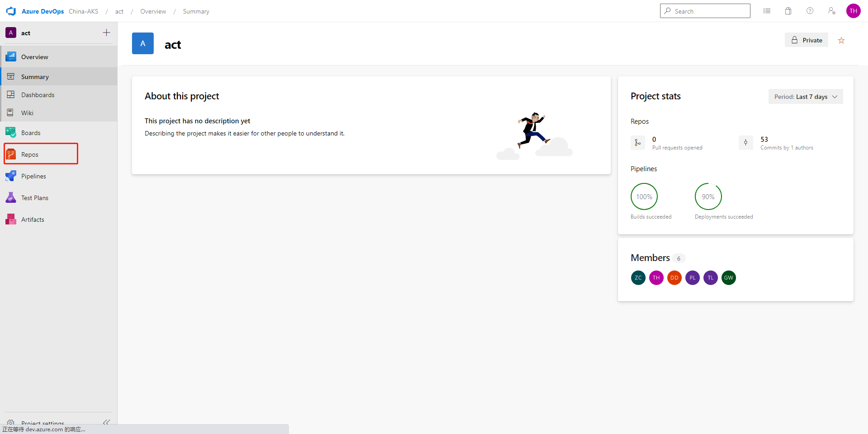Select member avatar DD

pos(675,278)
